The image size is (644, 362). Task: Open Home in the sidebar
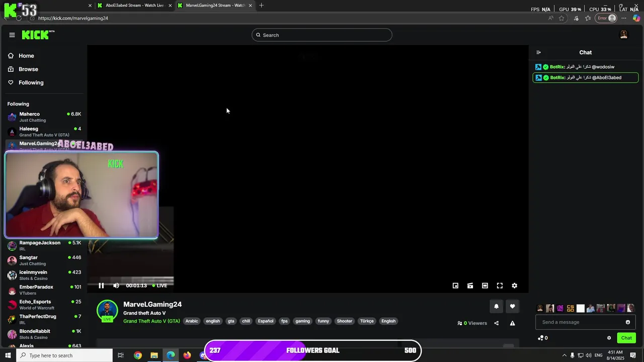(x=26, y=56)
